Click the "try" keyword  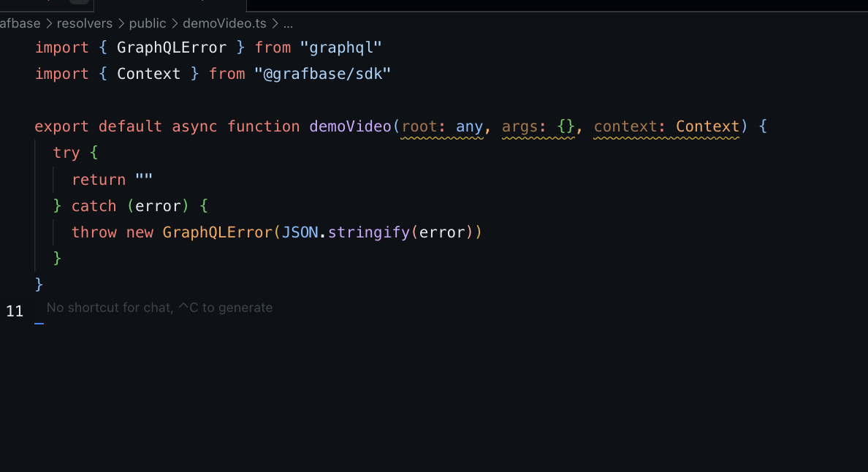pos(66,153)
